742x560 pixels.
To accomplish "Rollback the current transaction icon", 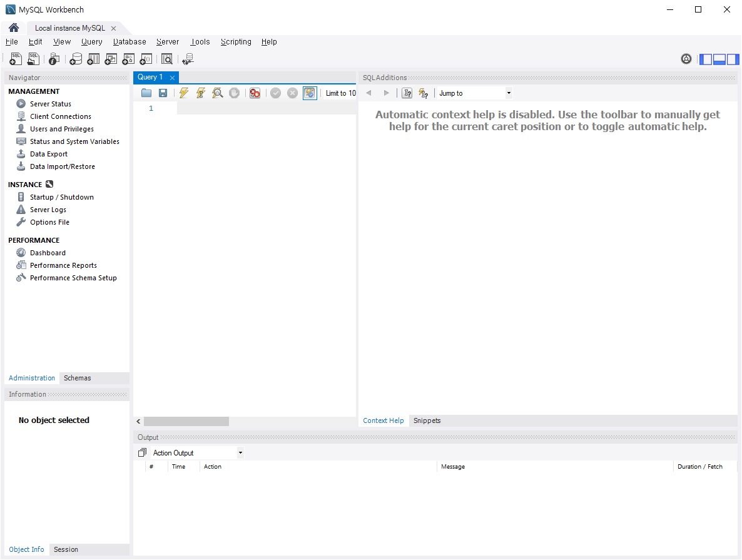I will 292,93.
